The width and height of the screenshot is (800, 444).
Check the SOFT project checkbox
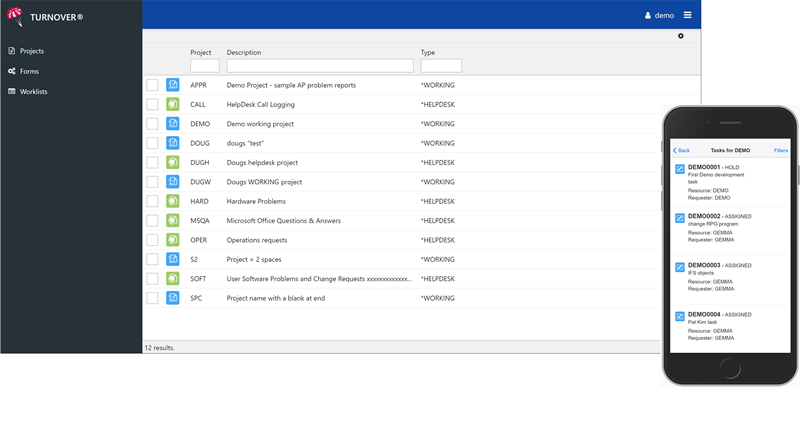click(152, 279)
